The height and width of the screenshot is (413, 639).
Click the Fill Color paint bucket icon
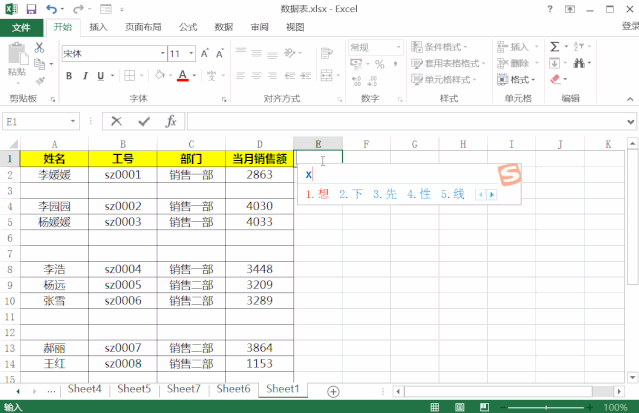click(160, 75)
